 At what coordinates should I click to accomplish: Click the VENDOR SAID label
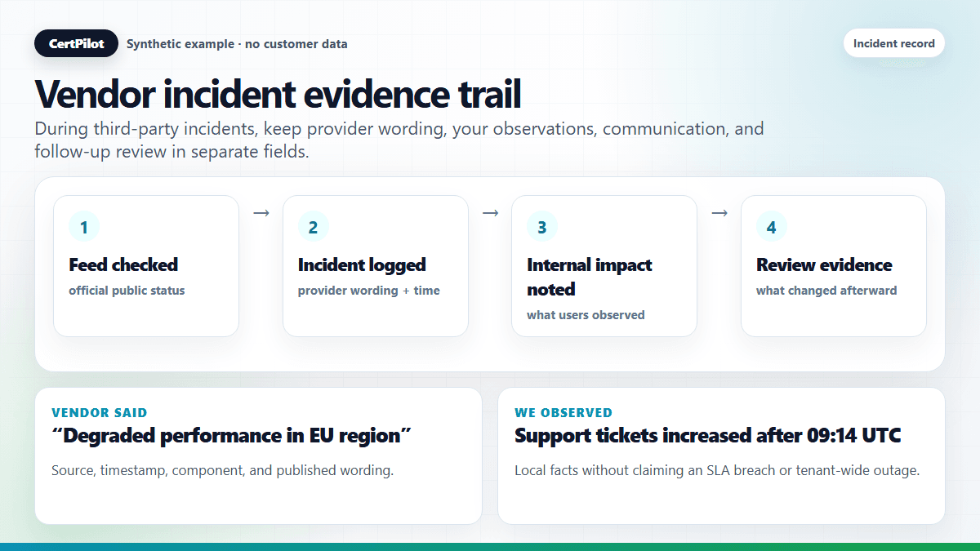point(99,413)
